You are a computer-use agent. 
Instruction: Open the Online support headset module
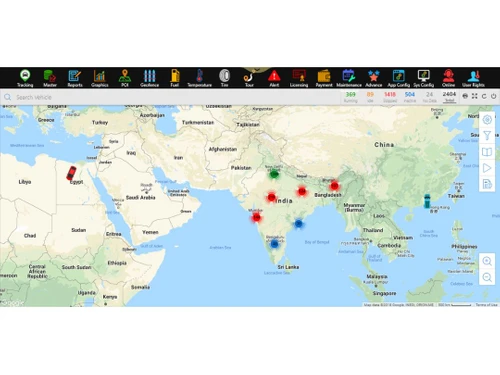(x=448, y=78)
